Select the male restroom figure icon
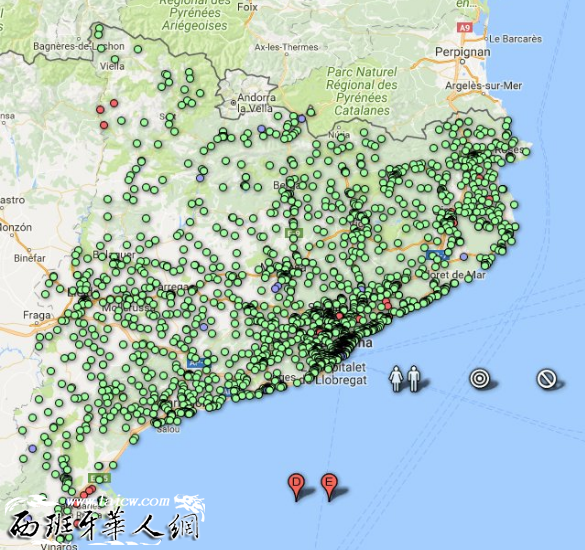 coord(413,379)
